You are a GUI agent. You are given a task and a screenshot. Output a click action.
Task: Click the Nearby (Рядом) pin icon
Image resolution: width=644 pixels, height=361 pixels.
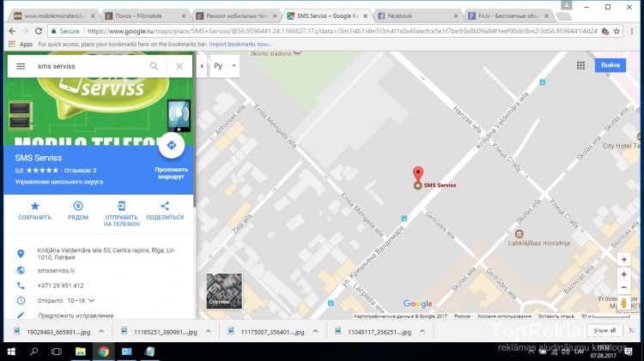pos(78,207)
